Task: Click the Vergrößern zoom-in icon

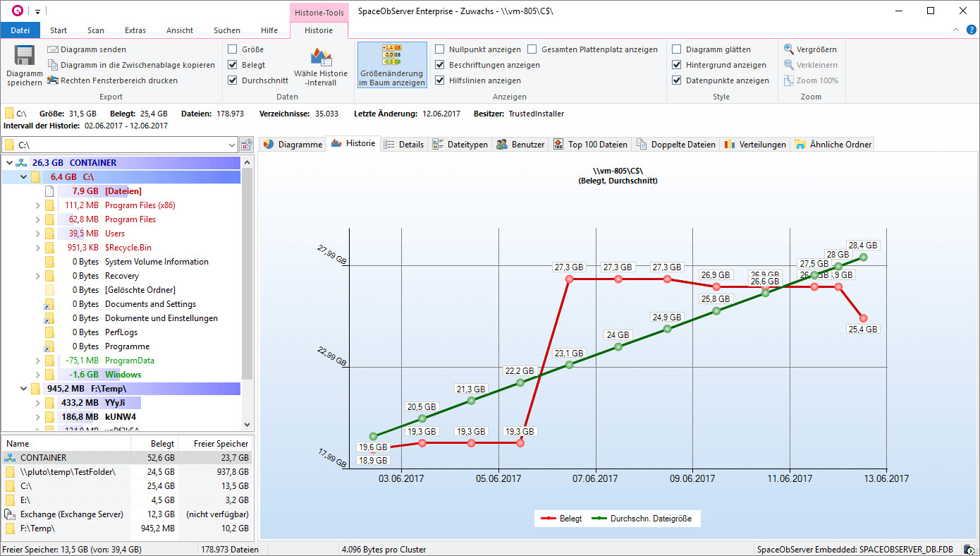Action: coord(789,49)
